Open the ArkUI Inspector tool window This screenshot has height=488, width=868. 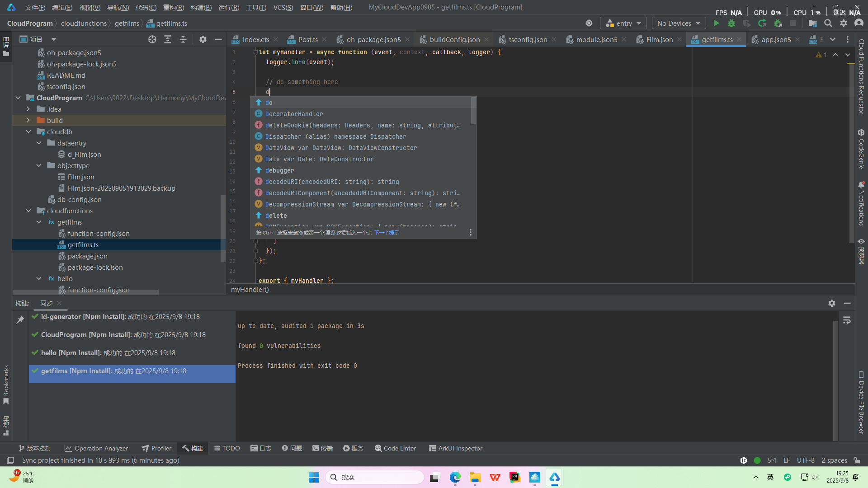456,448
